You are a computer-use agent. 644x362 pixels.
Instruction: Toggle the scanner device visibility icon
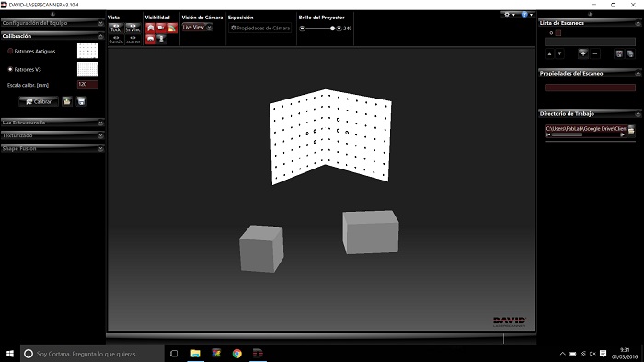[x=150, y=39]
